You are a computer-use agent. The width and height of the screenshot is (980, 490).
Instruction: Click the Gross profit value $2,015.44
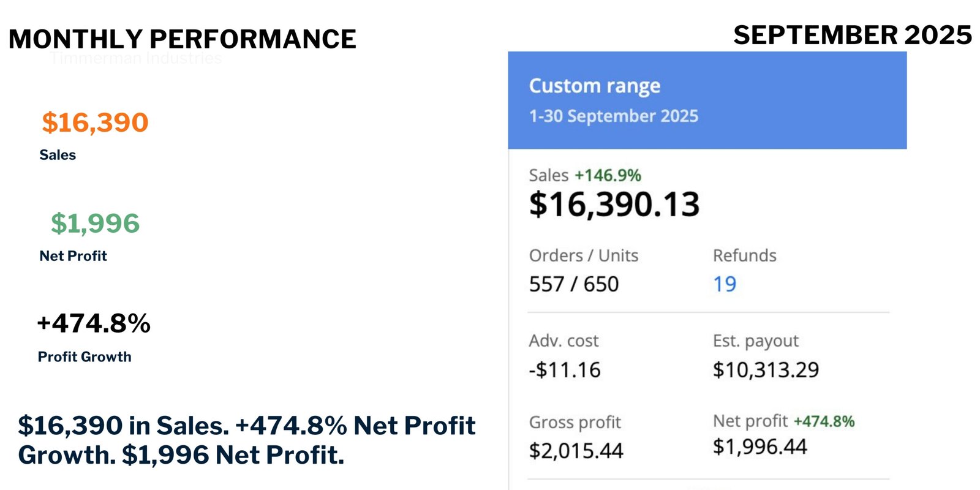click(x=576, y=451)
